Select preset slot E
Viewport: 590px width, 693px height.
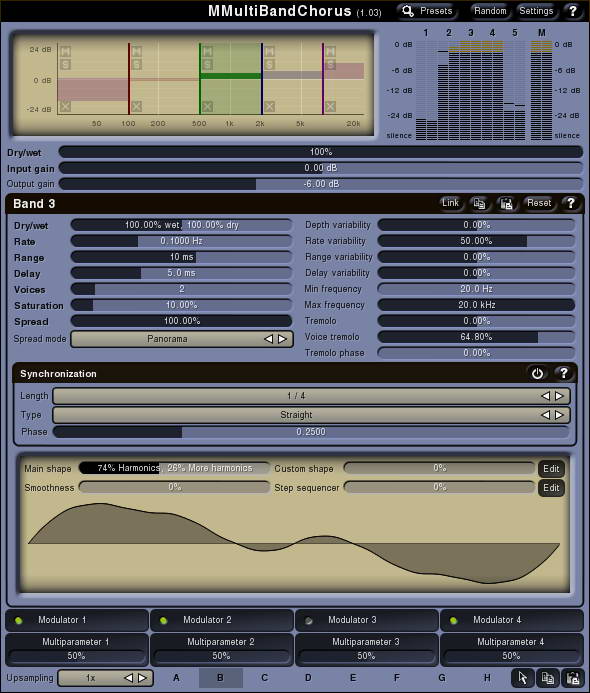click(x=353, y=678)
